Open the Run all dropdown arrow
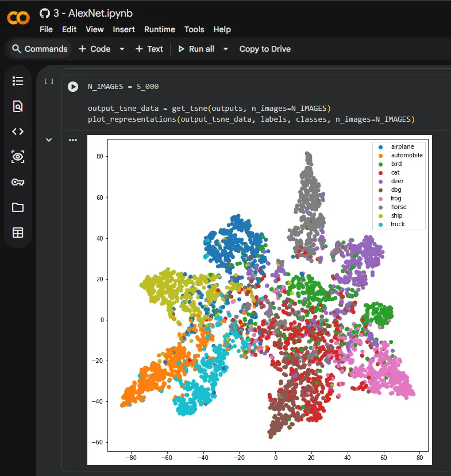 [226, 49]
